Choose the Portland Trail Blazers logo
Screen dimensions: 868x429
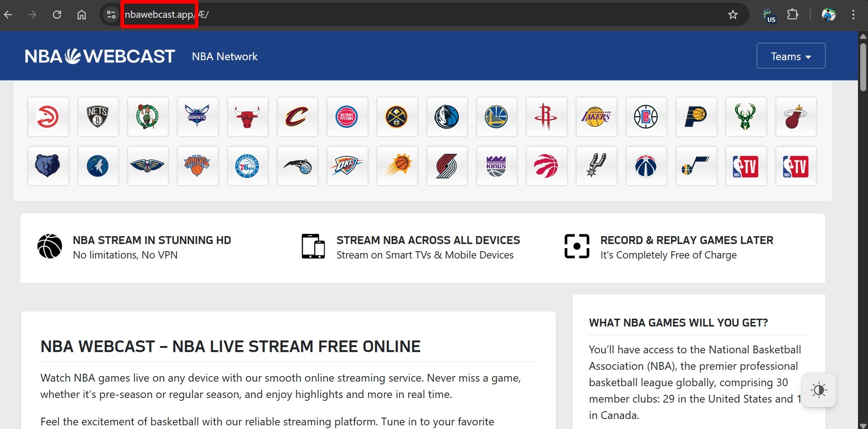click(447, 166)
